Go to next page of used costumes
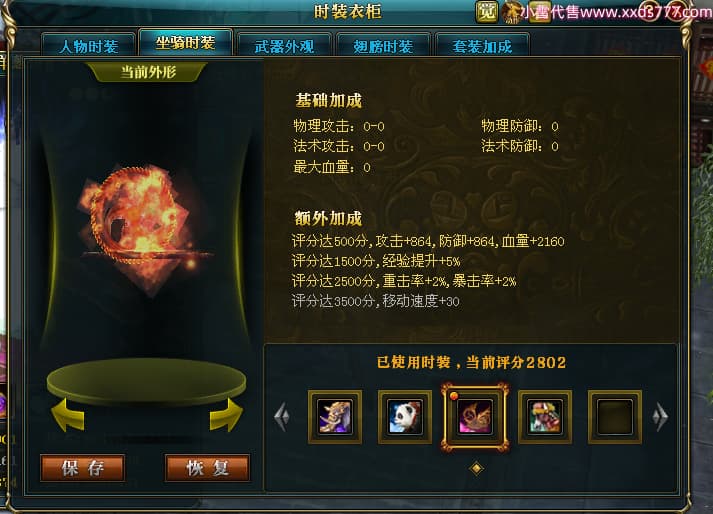Screen dimensions: 713x514 (x=660, y=416)
